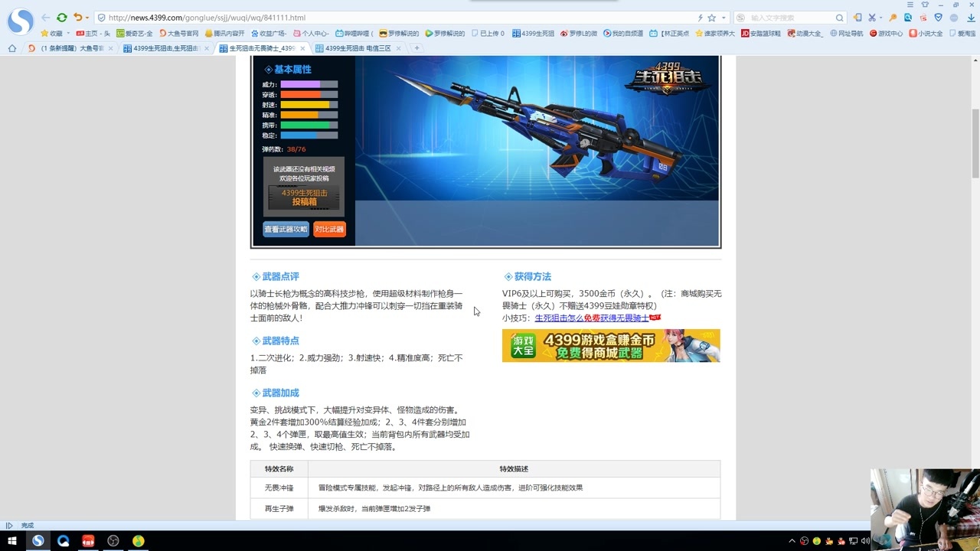Open the 网址导航 bookmark

846,34
